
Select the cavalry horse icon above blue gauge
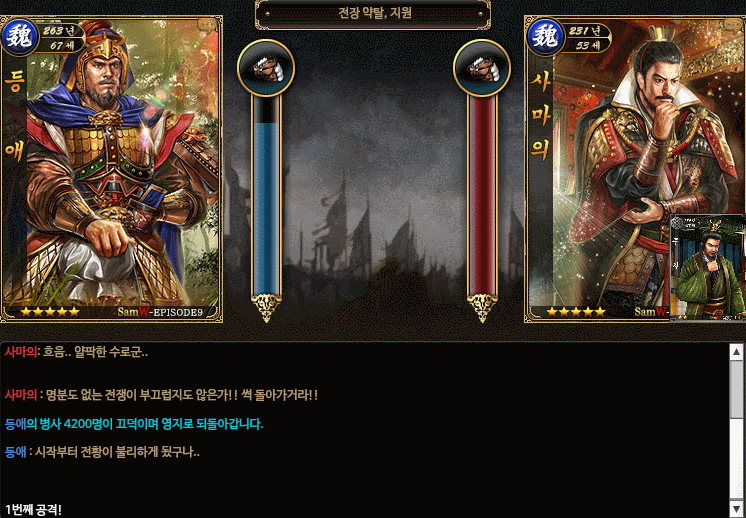click(266, 68)
